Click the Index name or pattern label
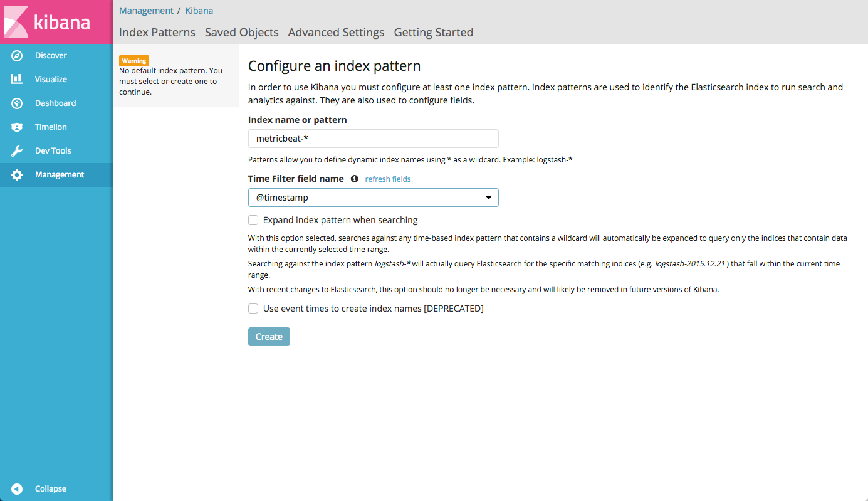This screenshot has height=501, width=868. coord(298,120)
